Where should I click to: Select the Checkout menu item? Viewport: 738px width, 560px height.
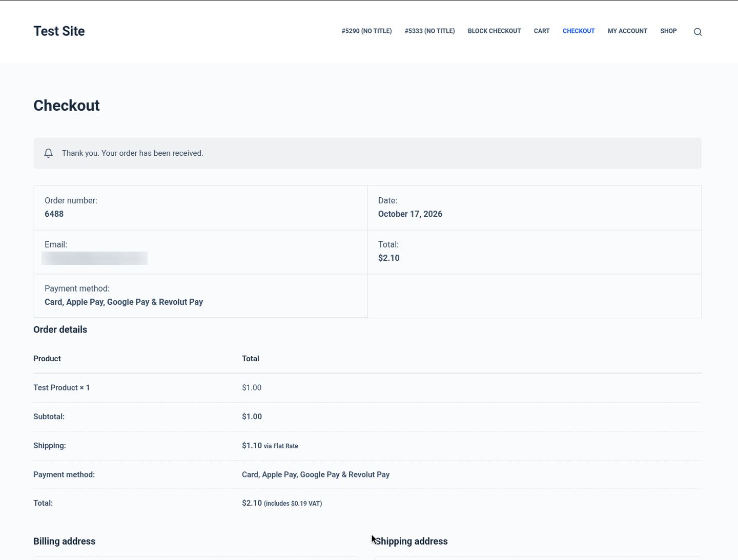(579, 31)
